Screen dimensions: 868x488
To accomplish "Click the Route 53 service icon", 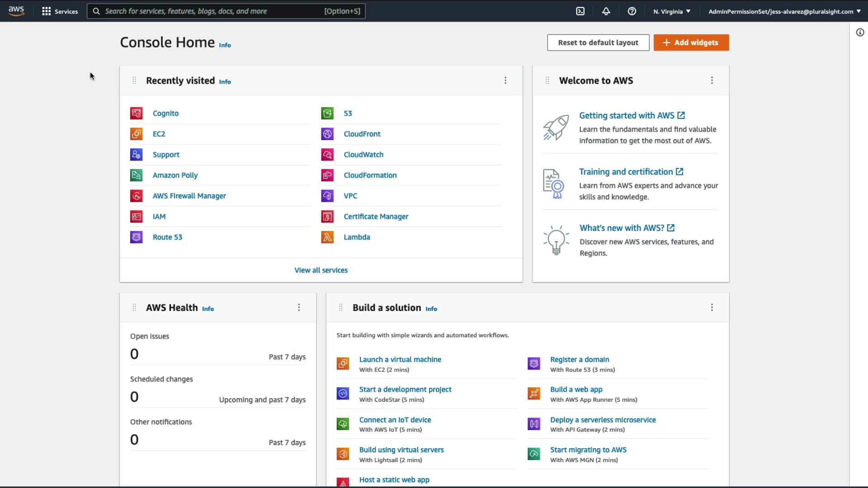I will (x=136, y=237).
